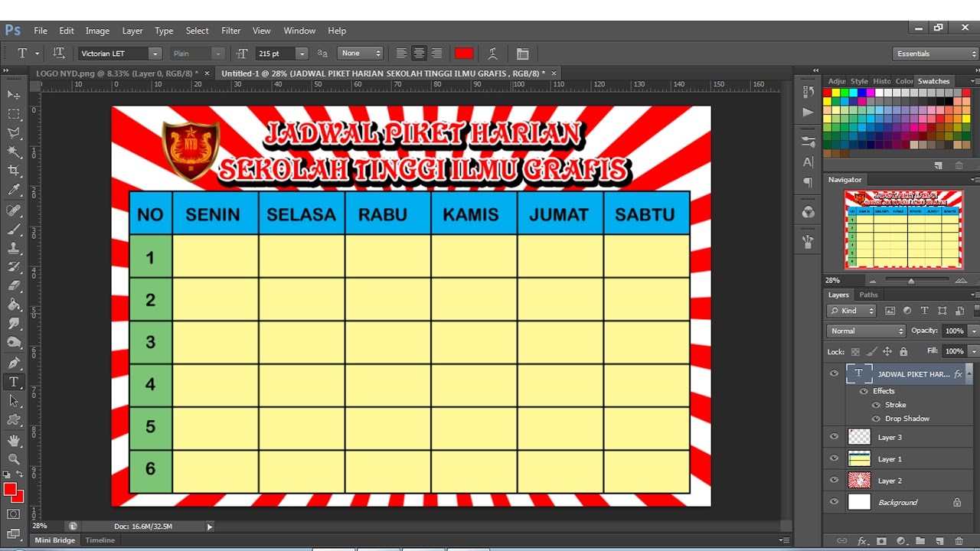
Task: Switch to the Paths tab
Action: [x=868, y=295]
